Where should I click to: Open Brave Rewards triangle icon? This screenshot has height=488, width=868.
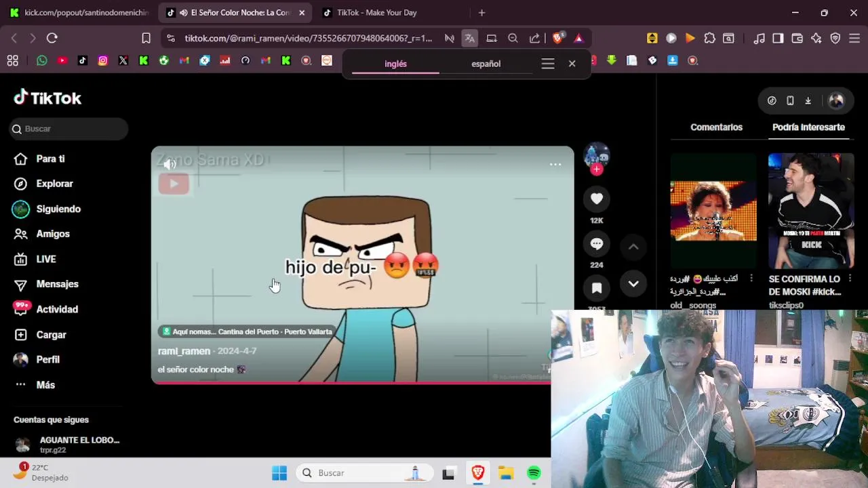click(578, 39)
